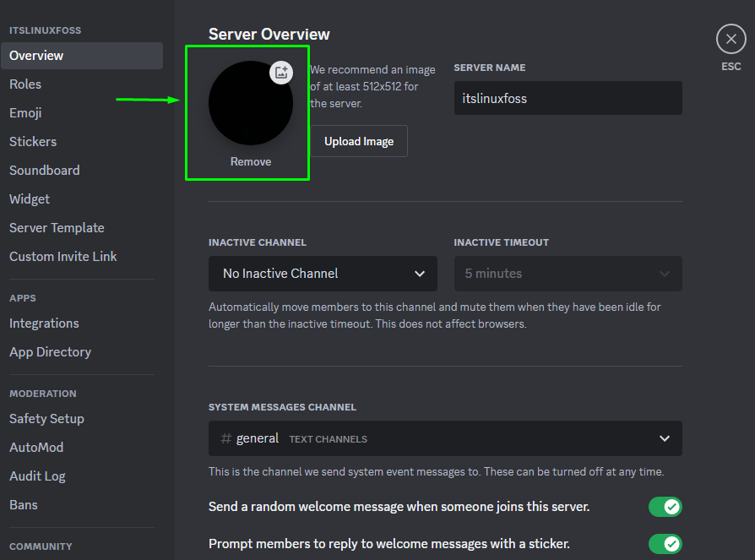The image size is (755, 560).
Task: Open the Inactive Channel dropdown
Action: 323,274
